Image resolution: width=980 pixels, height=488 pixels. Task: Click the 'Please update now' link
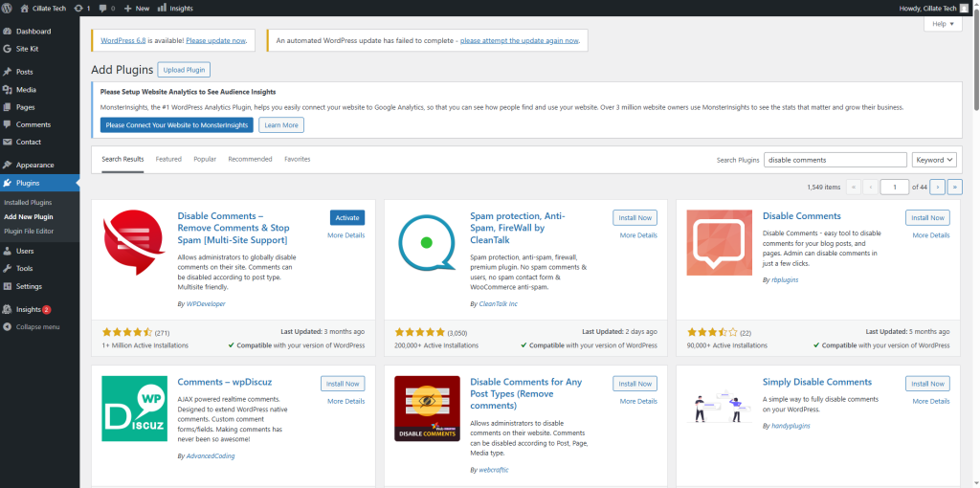coord(215,40)
